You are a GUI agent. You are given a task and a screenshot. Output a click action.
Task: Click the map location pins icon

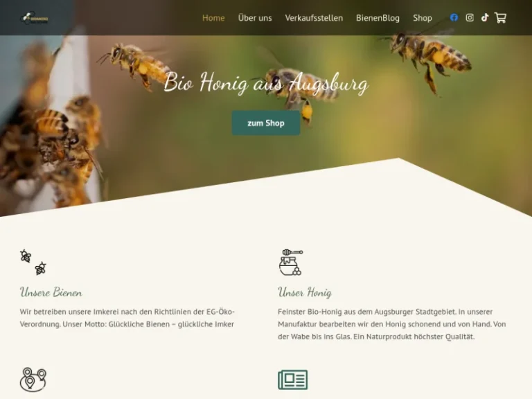pos(33,380)
